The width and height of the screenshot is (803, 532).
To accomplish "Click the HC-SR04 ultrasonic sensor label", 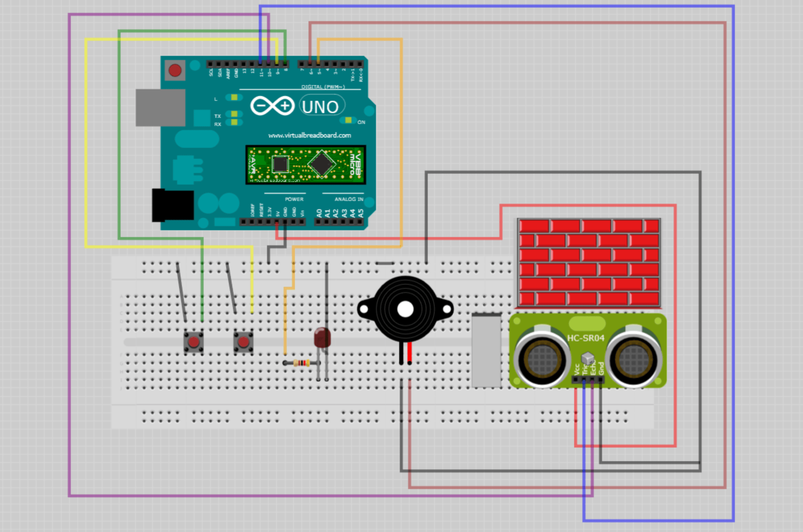I will 585,338.
